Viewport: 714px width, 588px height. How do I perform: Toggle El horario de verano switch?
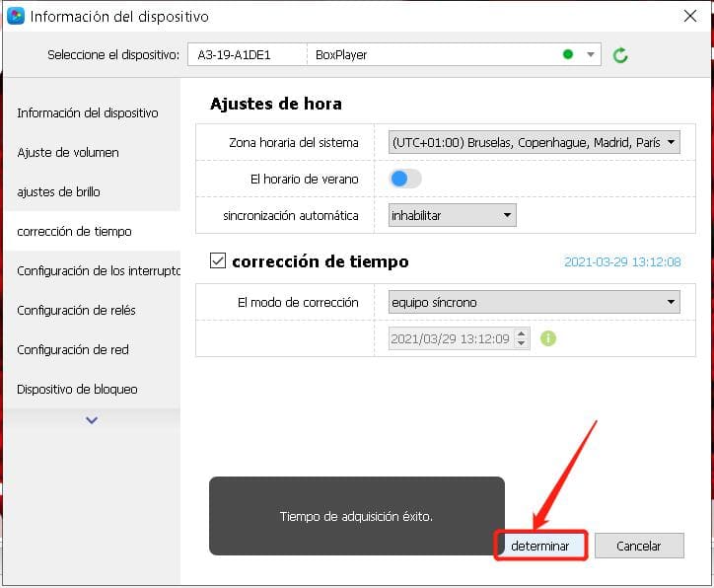tap(405, 179)
